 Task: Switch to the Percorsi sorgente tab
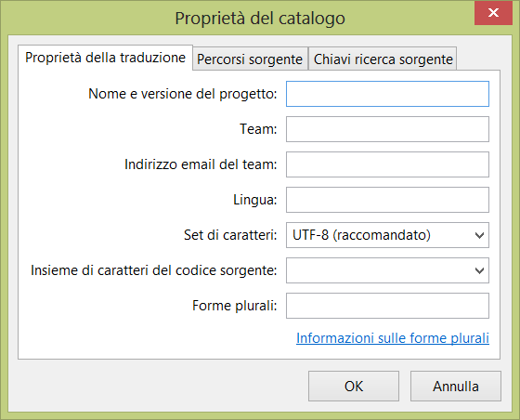click(250, 59)
